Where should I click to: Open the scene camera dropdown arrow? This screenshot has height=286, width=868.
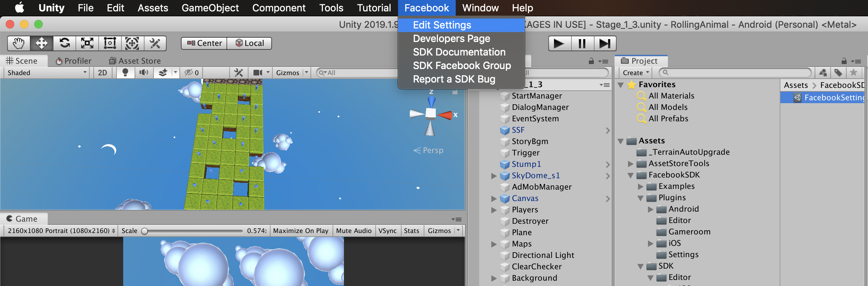268,73
